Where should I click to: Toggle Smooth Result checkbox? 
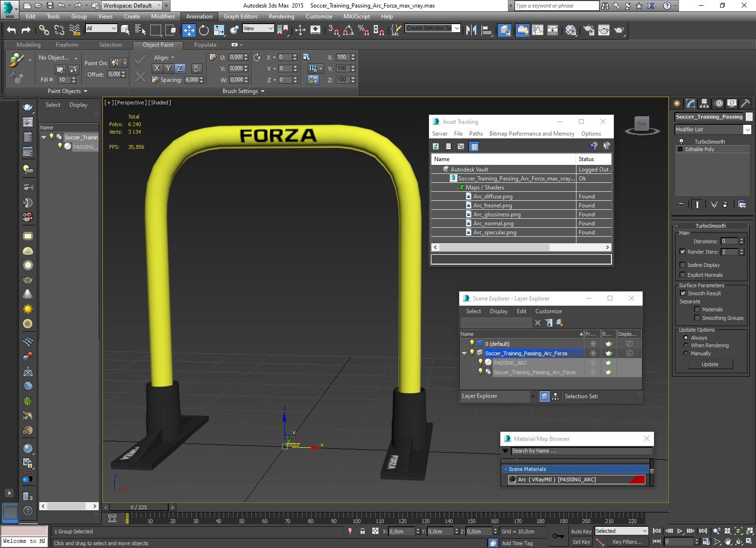coord(683,293)
